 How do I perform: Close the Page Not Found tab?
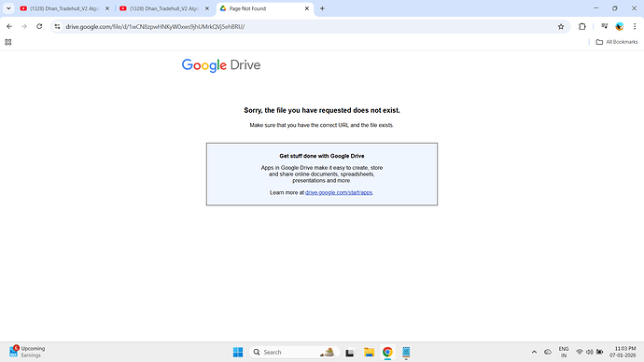307,8
